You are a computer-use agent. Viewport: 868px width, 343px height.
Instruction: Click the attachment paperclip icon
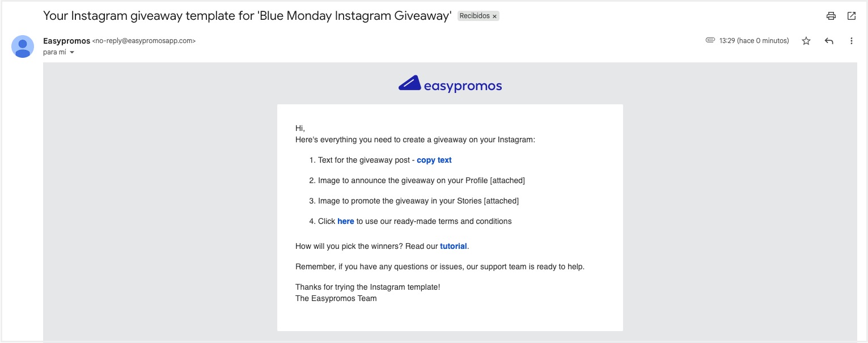pos(710,40)
